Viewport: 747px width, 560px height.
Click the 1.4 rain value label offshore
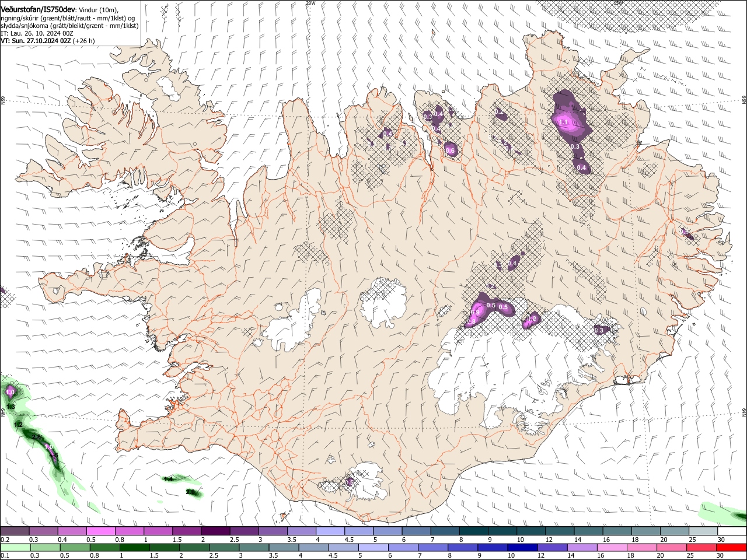coord(168,479)
